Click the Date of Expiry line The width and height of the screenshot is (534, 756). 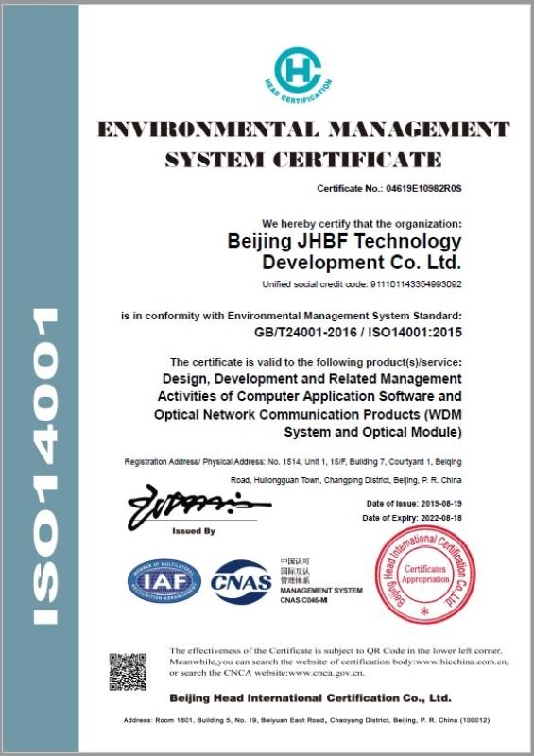412,518
